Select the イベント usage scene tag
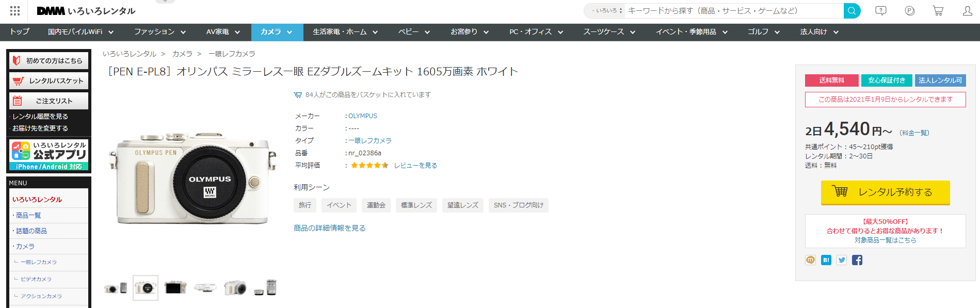980x308 pixels. pyautogui.click(x=339, y=205)
